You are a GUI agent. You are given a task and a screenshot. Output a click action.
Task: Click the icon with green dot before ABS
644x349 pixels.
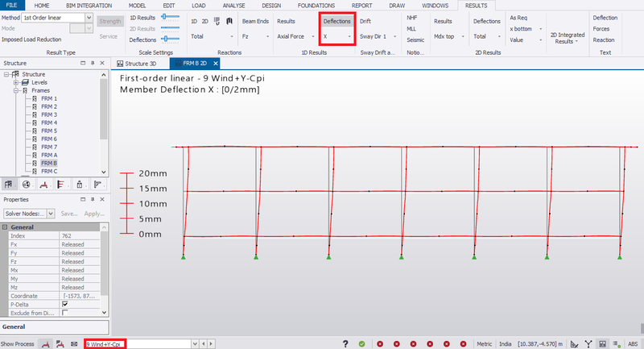click(617, 344)
